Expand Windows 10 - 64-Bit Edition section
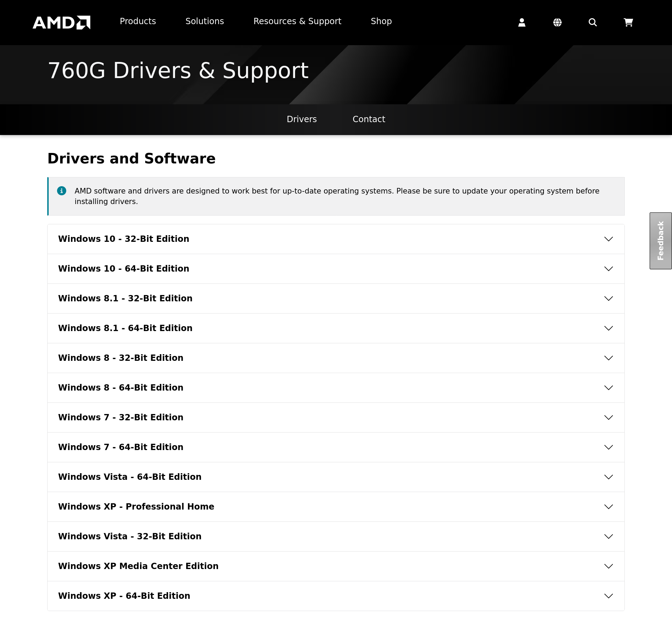Image resolution: width=672 pixels, height=624 pixels. click(124, 269)
